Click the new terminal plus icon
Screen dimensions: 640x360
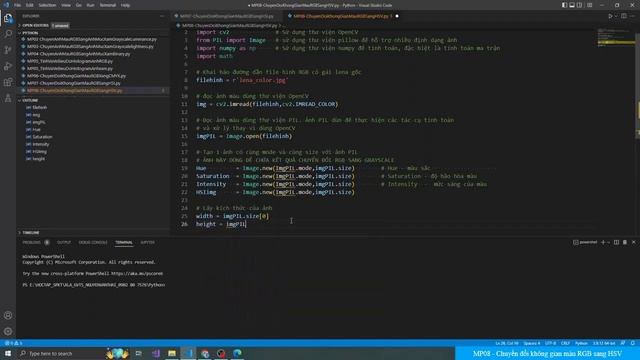tap(603, 242)
